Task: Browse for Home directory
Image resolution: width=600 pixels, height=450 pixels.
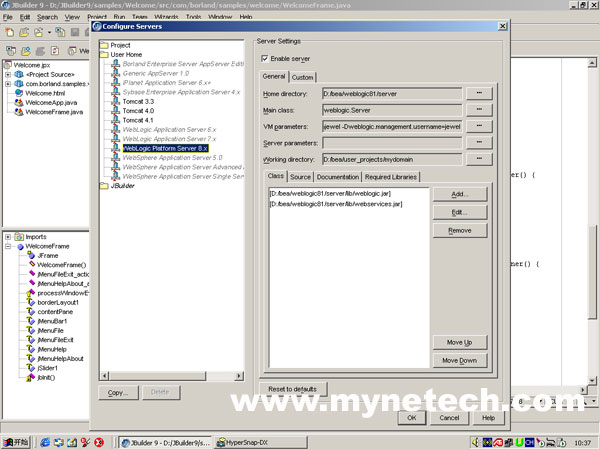Action: 479,93
